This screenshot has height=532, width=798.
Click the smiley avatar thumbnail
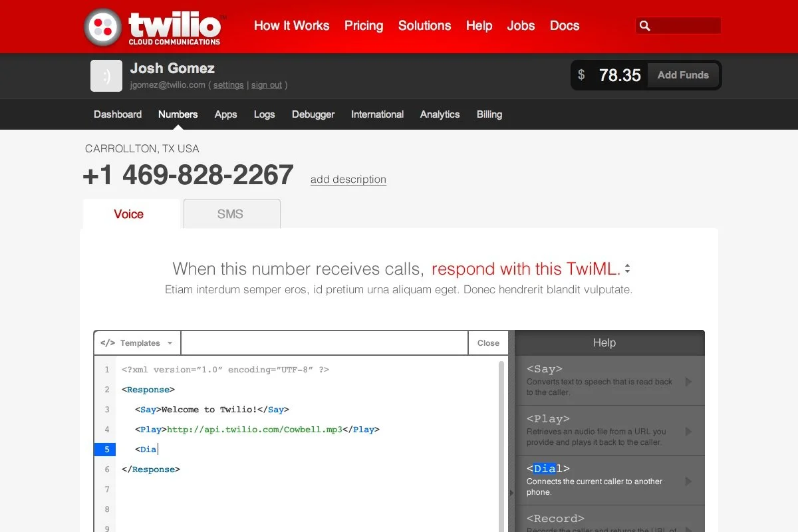pyautogui.click(x=106, y=76)
